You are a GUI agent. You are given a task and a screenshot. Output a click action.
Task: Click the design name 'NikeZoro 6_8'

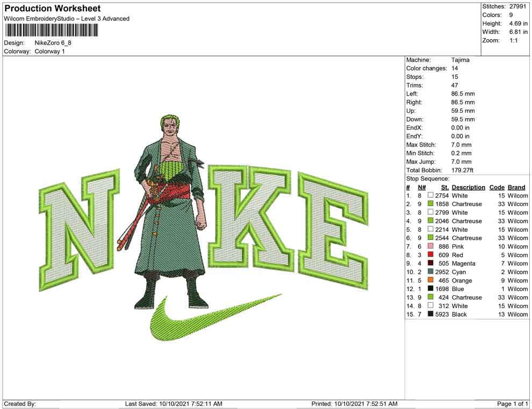point(53,43)
